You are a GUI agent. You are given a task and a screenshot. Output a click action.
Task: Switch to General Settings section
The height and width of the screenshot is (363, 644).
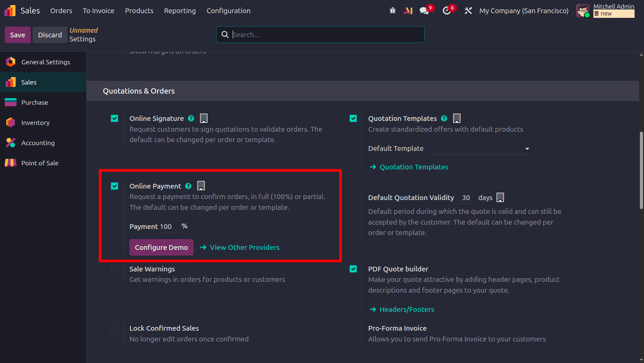pyautogui.click(x=46, y=62)
